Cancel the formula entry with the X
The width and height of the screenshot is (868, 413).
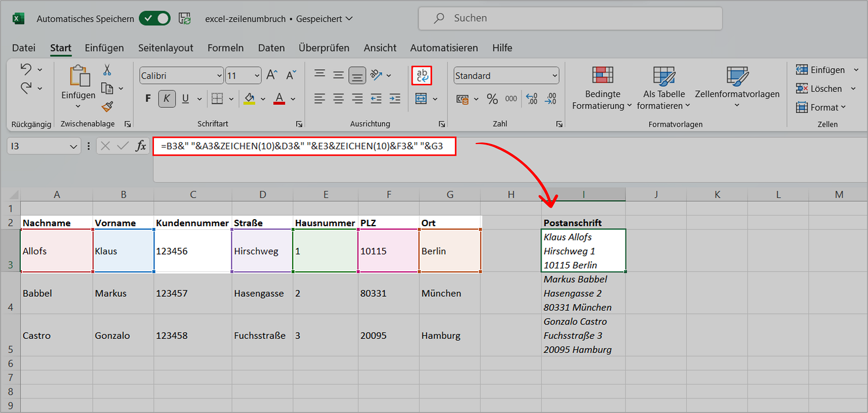[105, 146]
